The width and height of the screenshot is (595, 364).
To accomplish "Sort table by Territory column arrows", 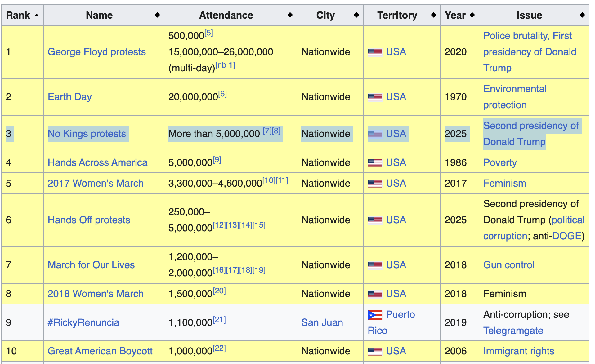I will (x=434, y=15).
